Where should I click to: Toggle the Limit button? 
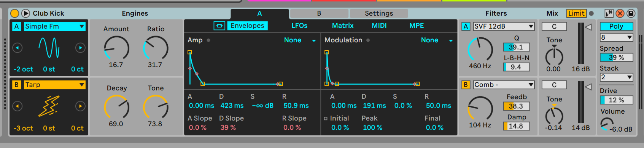point(576,13)
